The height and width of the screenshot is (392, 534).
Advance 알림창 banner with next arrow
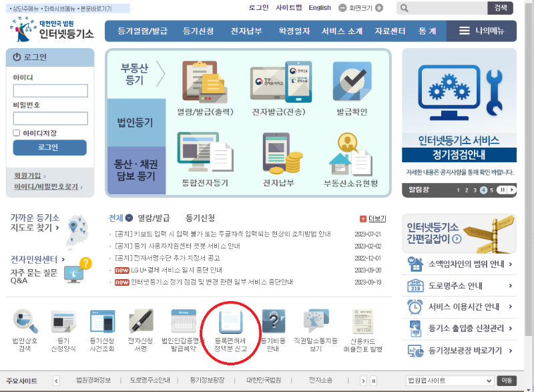click(x=513, y=190)
